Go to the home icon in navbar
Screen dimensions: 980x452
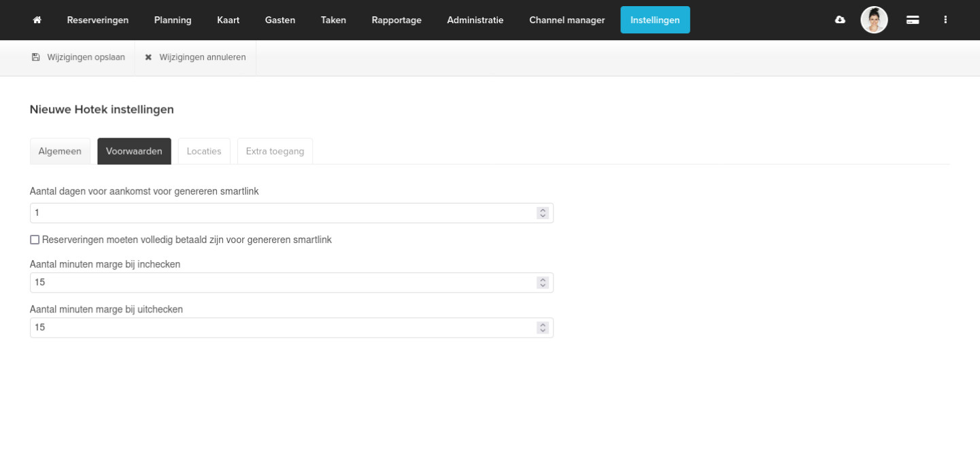point(37,20)
